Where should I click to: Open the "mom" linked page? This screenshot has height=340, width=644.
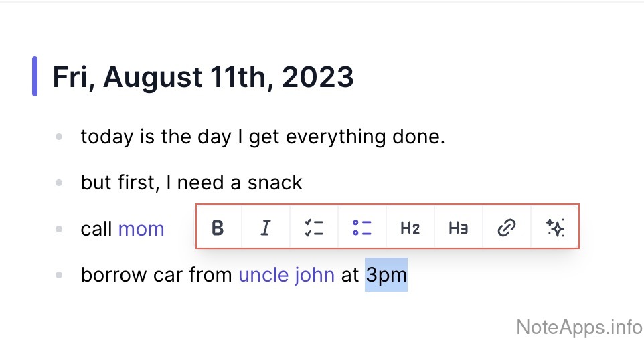(x=141, y=229)
